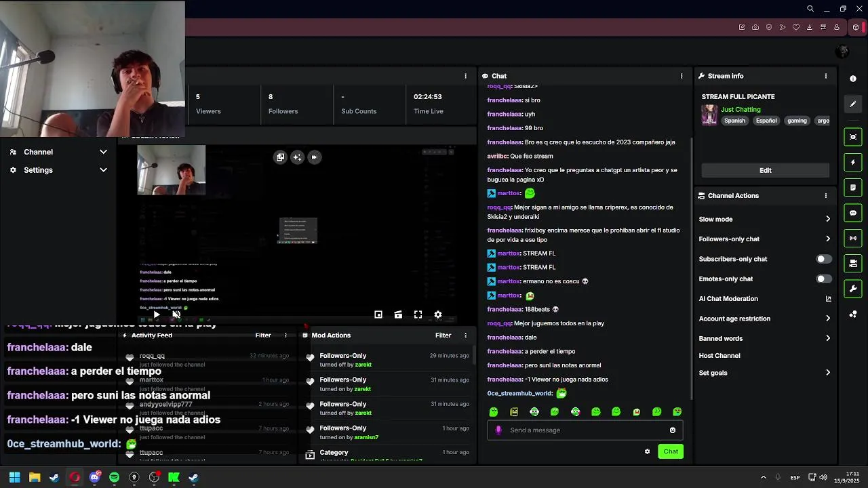Open Spotify from taskbar
The height and width of the screenshot is (488, 868).
114,477
